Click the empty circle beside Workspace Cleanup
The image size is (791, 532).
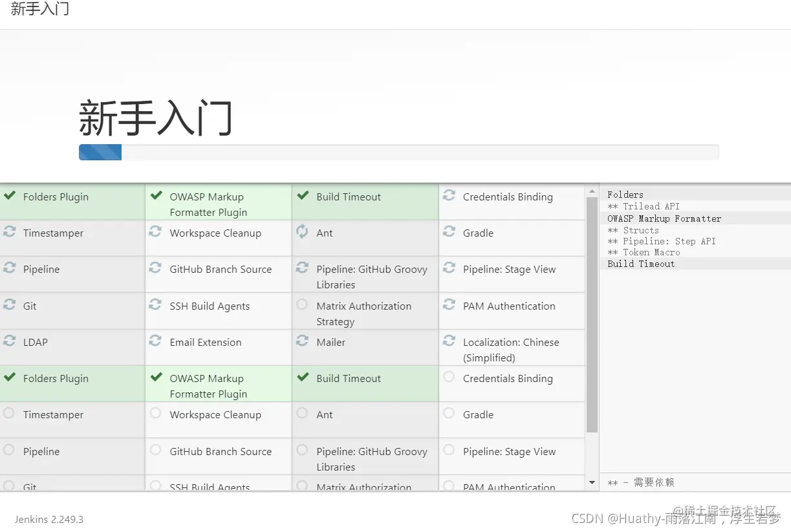(x=155, y=412)
